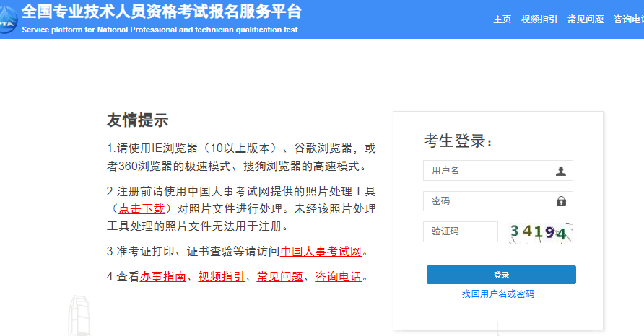Click the platform title 全国专业技术人员资格考试报名服务平台

pyautogui.click(x=162, y=12)
